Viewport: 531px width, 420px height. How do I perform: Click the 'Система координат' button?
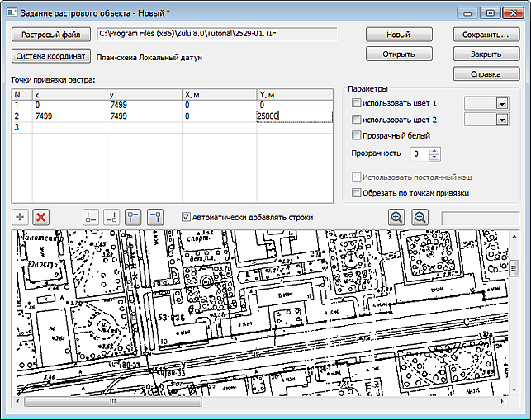(x=49, y=56)
